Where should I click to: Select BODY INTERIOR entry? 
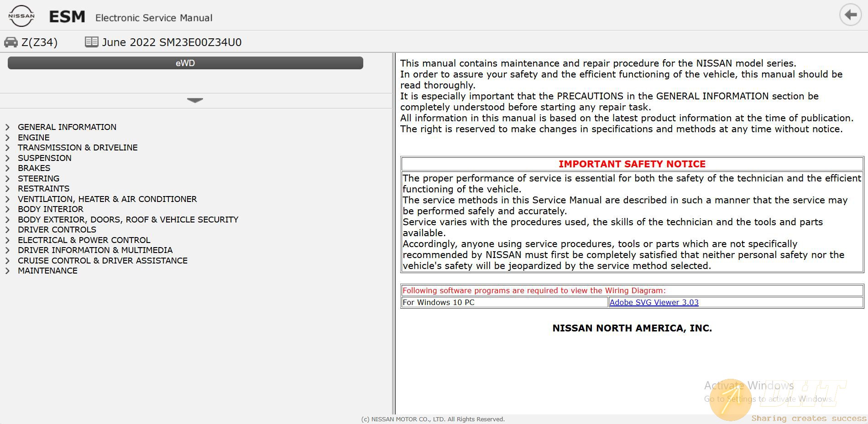(x=51, y=209)
